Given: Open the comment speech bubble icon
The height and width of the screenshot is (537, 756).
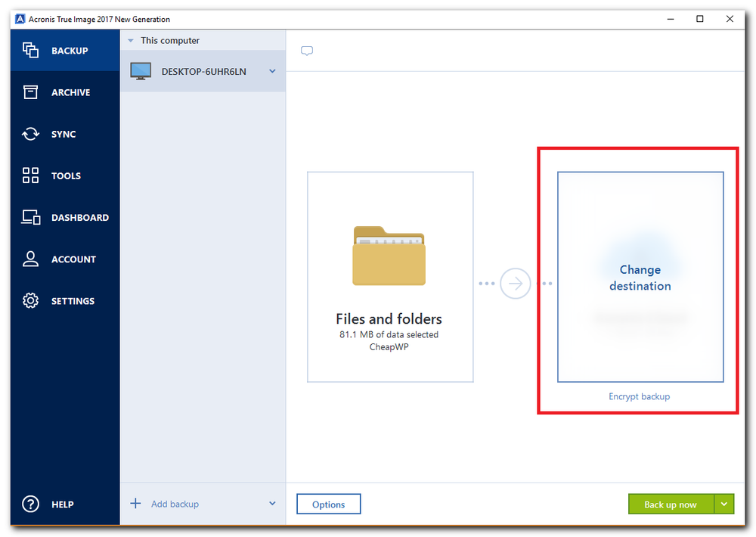Looking at the screenshot, I should click(307, 51).
